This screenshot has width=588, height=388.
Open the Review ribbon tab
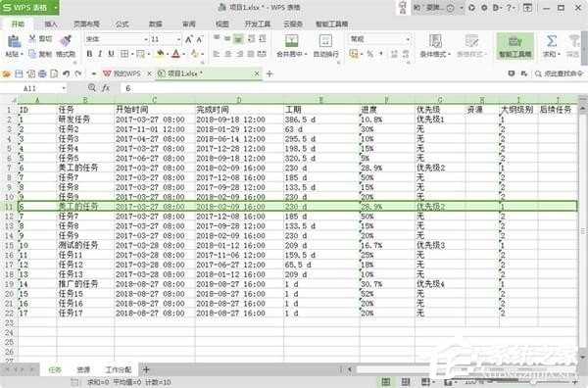click(188, 24)
